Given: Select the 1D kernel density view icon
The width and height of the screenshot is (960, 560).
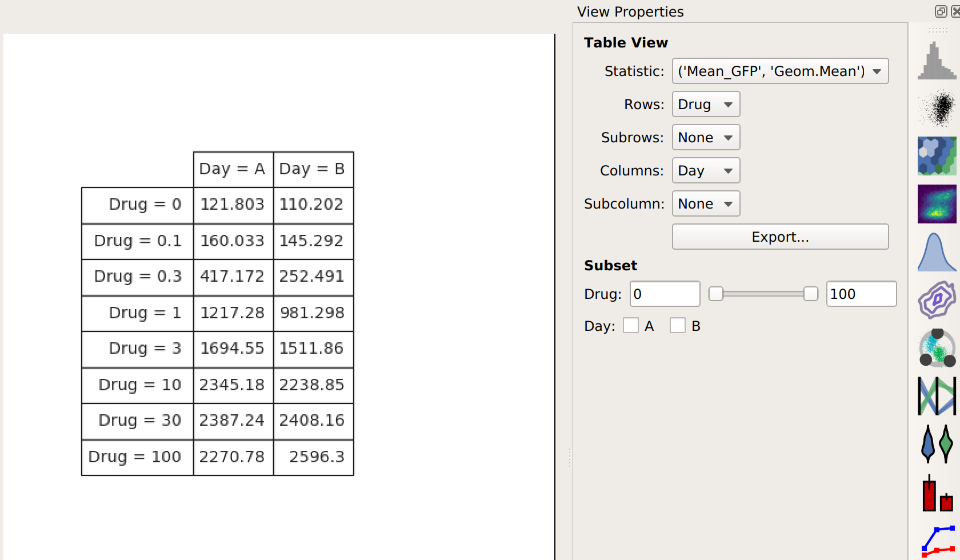Looking at the screenshot, I should (937, 252).
